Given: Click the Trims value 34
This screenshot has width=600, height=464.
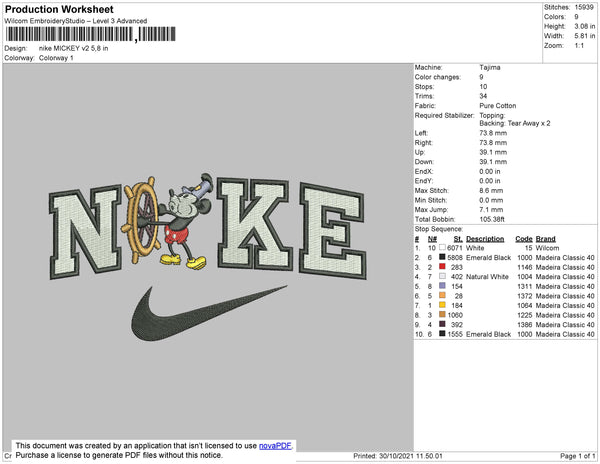Looking at the screenshot, I should coord(483,96).
